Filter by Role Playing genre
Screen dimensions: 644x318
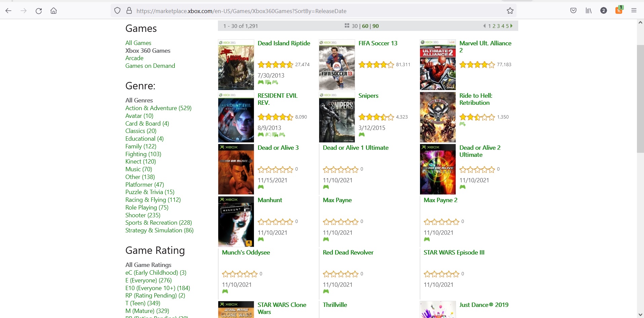point(147,208)
